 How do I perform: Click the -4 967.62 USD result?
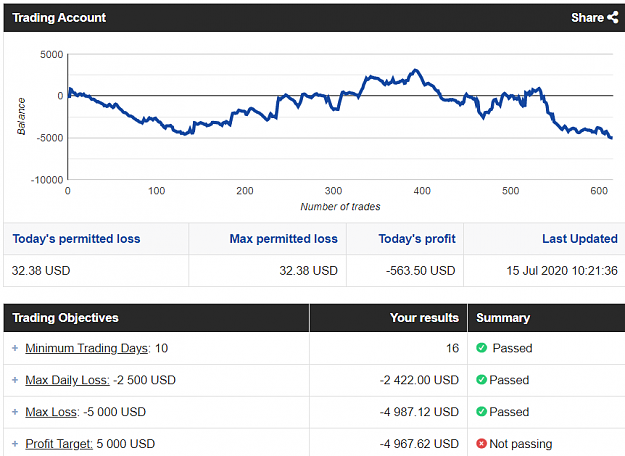click(419, 444)
